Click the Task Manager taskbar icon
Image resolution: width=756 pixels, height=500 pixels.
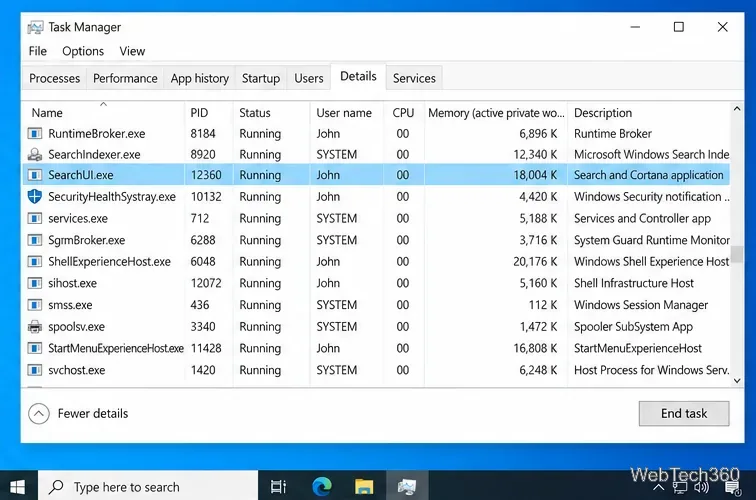[x=407, y=487]
